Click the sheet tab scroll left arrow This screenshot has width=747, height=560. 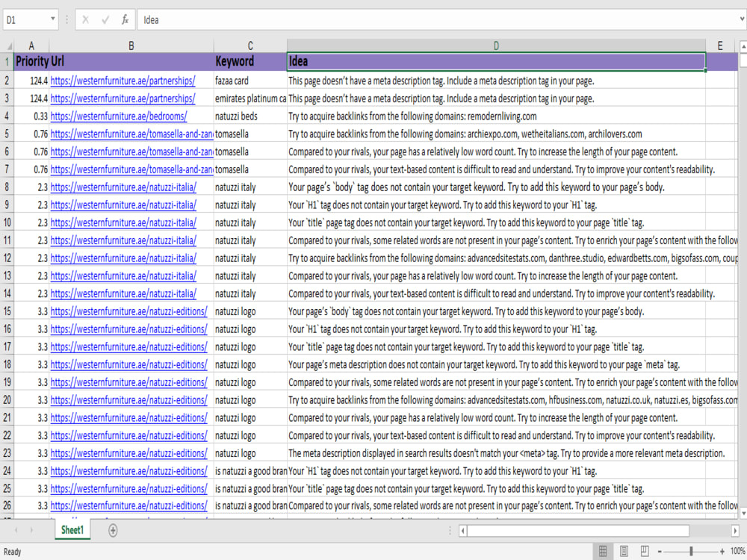16,530
